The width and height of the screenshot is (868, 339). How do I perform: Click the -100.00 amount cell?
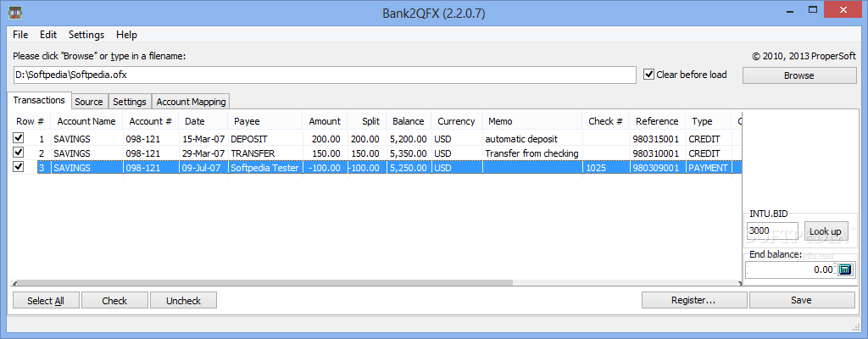point(325,167)
